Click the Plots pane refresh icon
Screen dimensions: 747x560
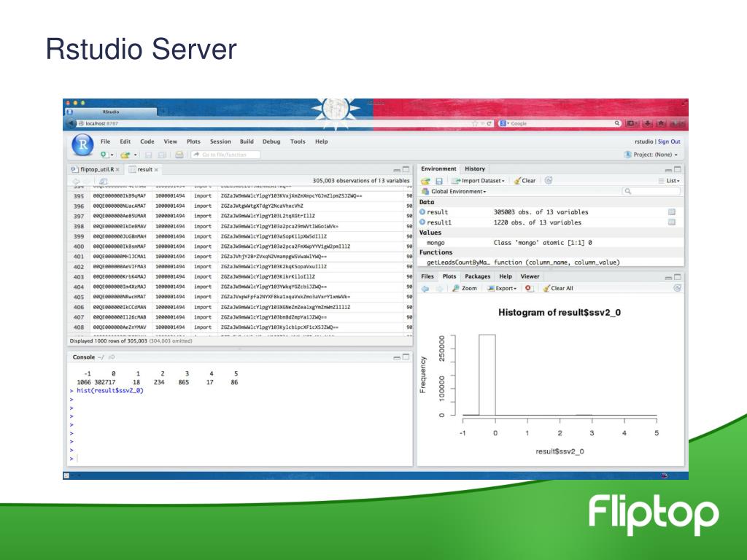pos(678,288)
